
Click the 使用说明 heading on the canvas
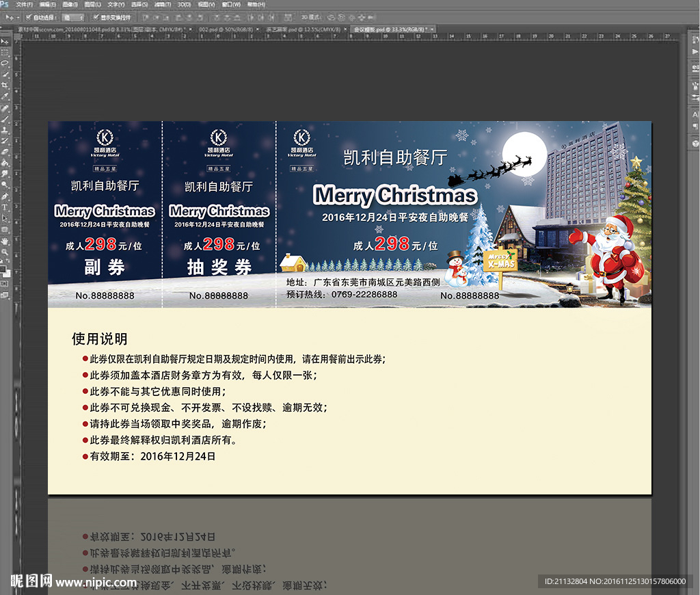coord(100,339)
